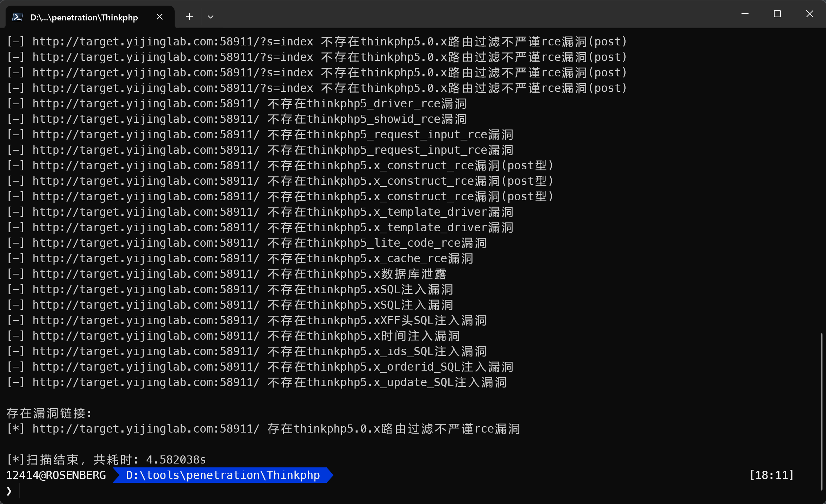The width and height of the screenshot is (826, 504).
Task: Click the [18:11] time indicator
Action: (771, 475)
